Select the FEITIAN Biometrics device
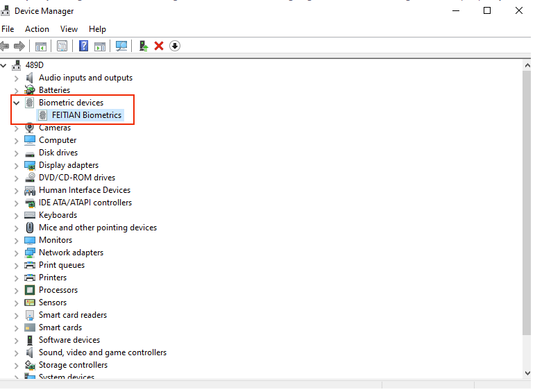 [87, 115]
